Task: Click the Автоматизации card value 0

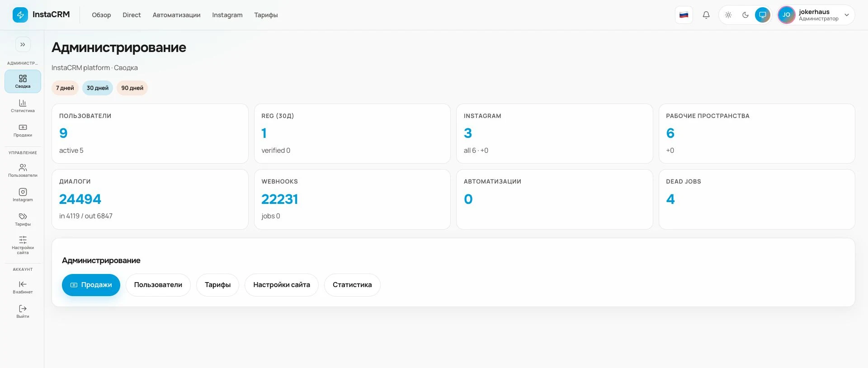Action: click(x=468, y=199)
